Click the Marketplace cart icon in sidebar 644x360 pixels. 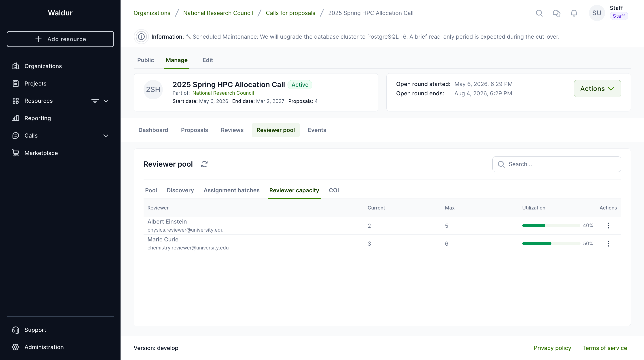coord(15,153)
